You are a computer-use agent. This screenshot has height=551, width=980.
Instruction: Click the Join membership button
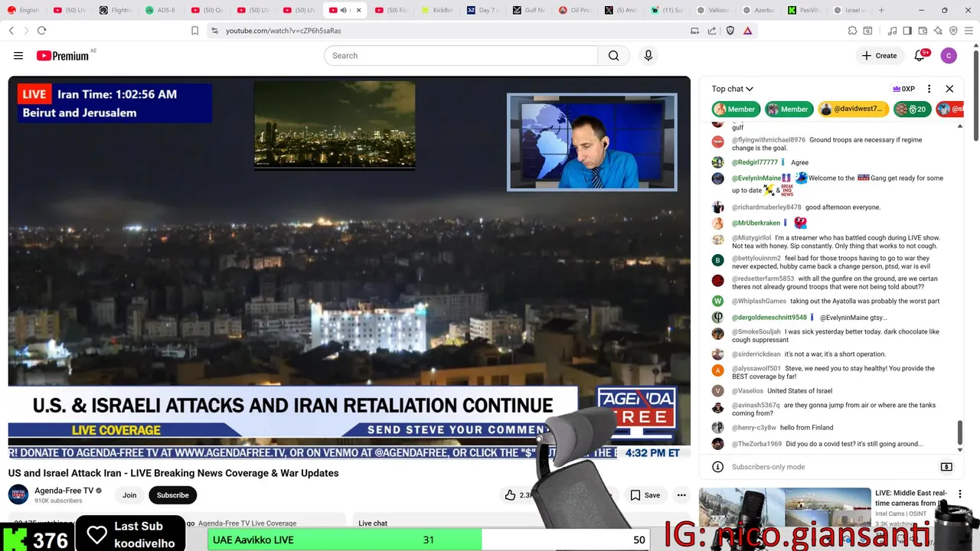click(129, 495)
